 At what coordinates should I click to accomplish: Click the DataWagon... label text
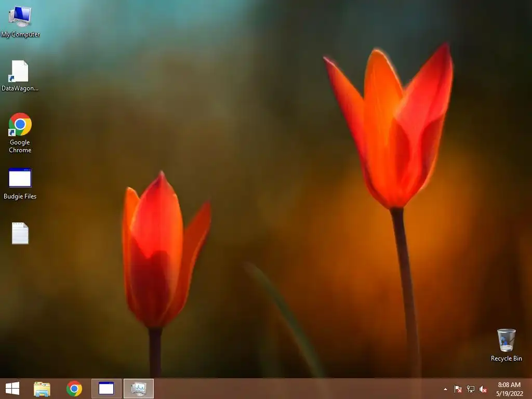coord(20,88)
